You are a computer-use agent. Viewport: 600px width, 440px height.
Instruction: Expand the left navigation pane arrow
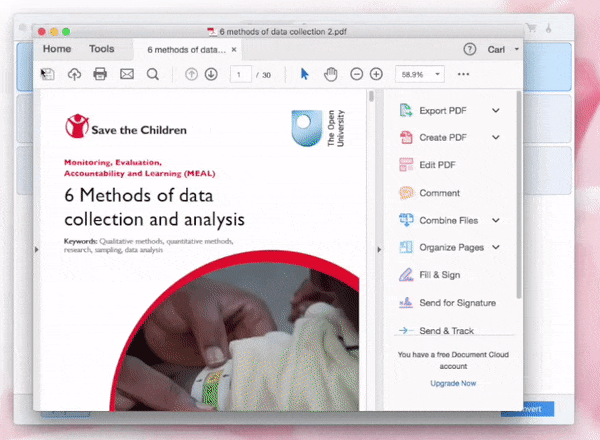(x=36, y=249)
